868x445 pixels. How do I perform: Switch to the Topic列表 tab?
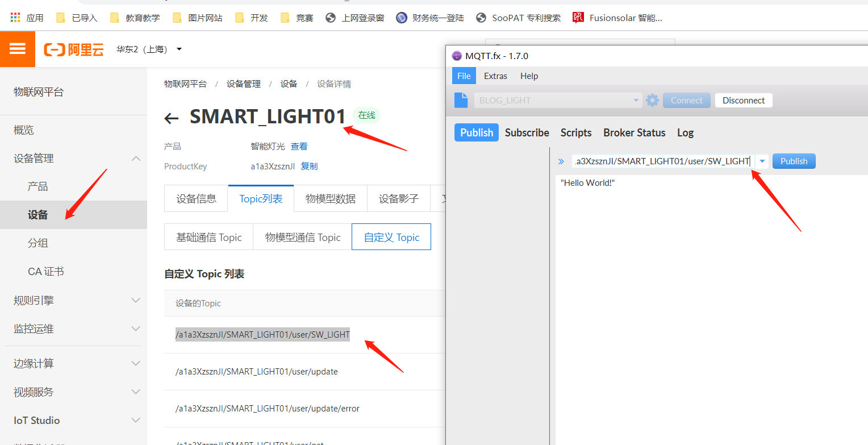tap(261, 198)
